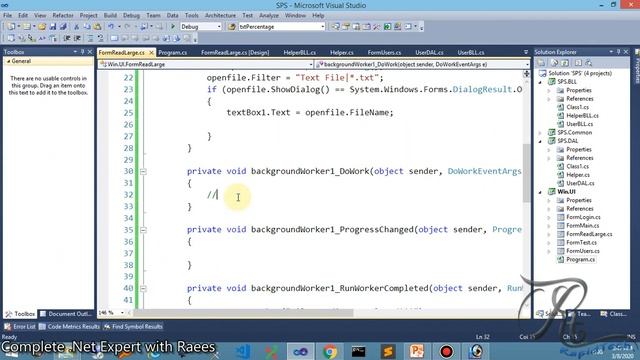Collapse the Win.UI project node

[x=541, y=192]
